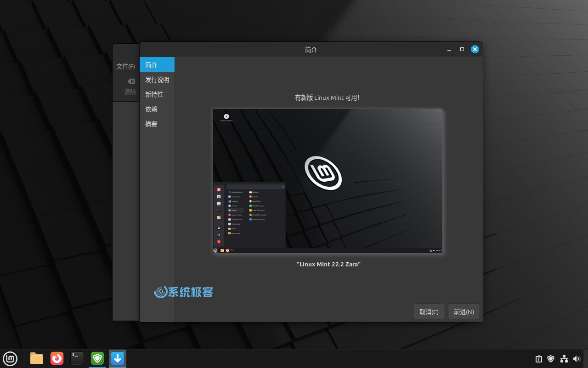Open the notifications tray icon
Viewport: 588px width, 368px height.
[x=539, y=359]
